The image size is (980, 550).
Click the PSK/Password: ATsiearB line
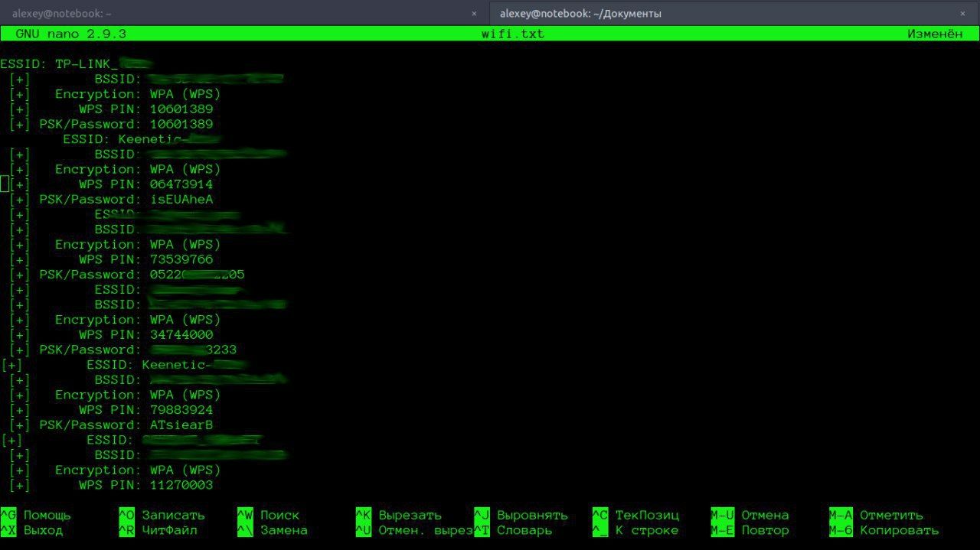coord(112,425)
